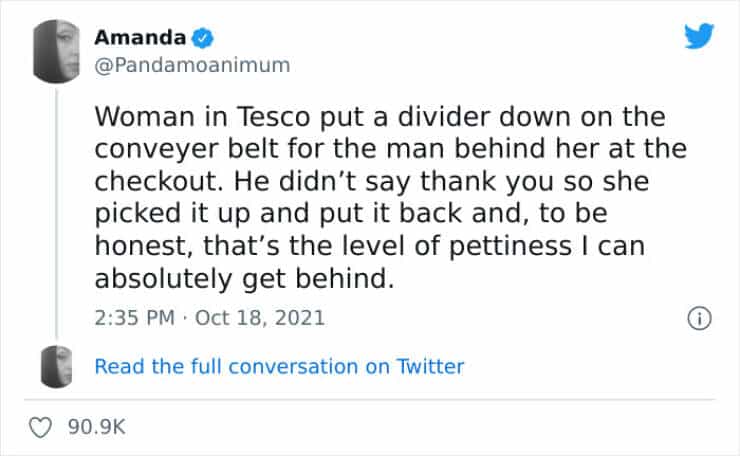Click the word "Twitter" in the conversation link
The image size is (740, 456).
tap(430, 366)
